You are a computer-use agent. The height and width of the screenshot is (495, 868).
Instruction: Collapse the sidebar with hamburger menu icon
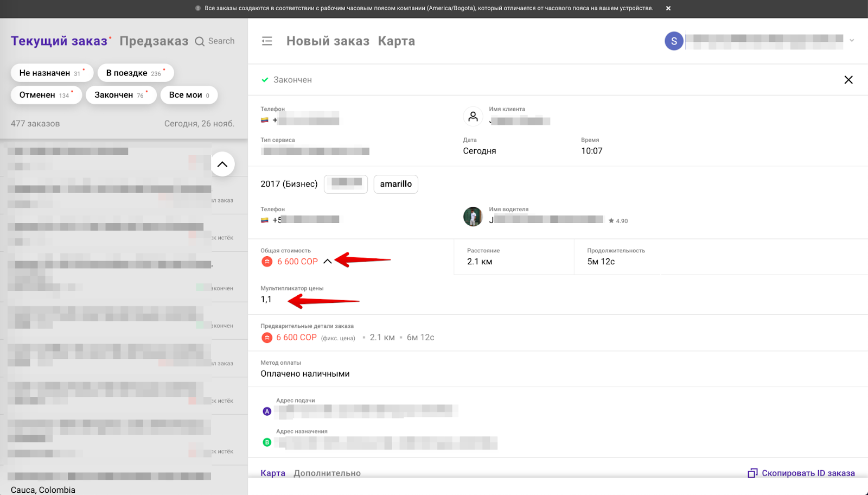(267, 41)
